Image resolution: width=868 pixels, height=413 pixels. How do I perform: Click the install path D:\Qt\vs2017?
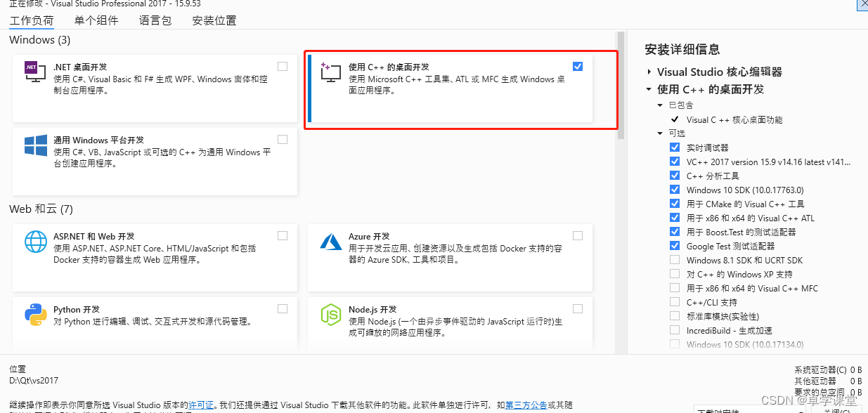34,381
